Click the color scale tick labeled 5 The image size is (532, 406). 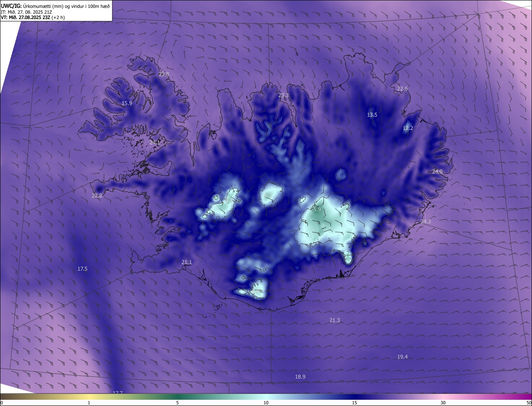[177, 403]
